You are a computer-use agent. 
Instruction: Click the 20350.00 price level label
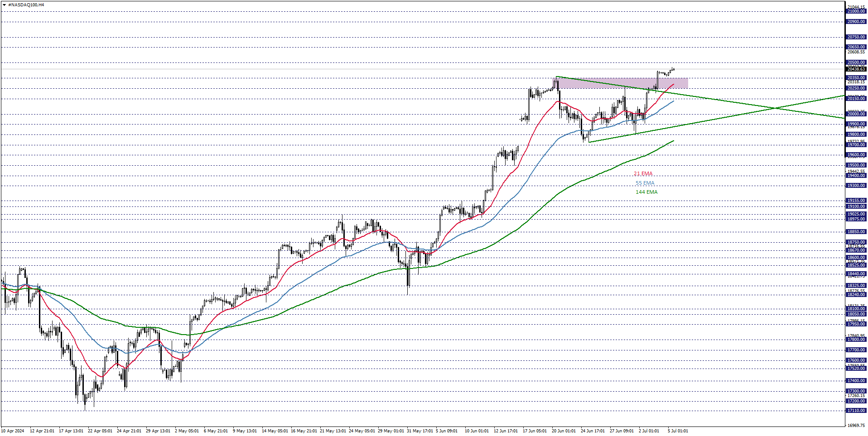(856, 78)
